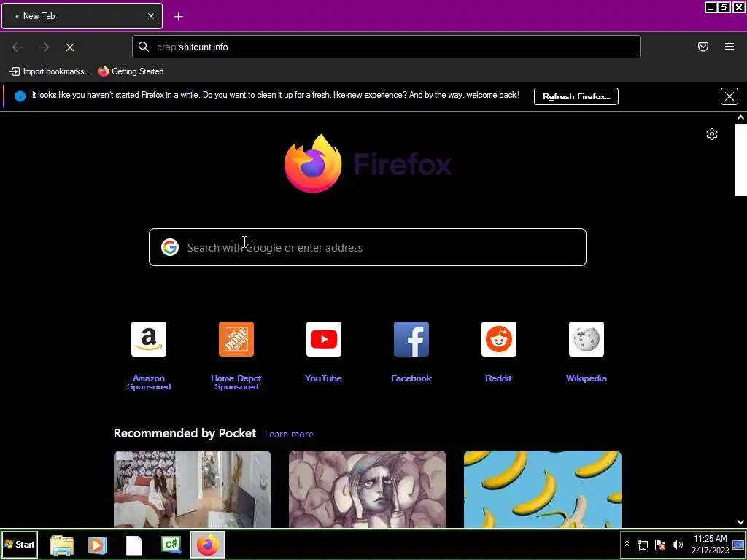
Task: Click the page scrollbar down arrow
Action: [740, 522]
